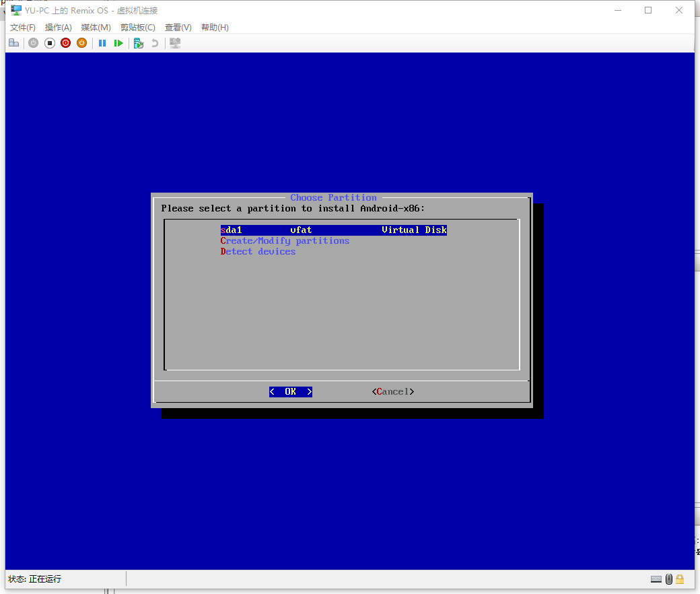Open the 查看(V) menu
The height and width of the screenshot is (594, 700).
(x=178, y=28)
